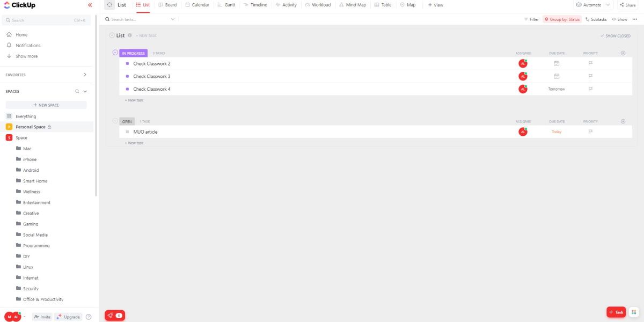
Task: Collapse the Spaces section chevron
Action: (85, 91)
